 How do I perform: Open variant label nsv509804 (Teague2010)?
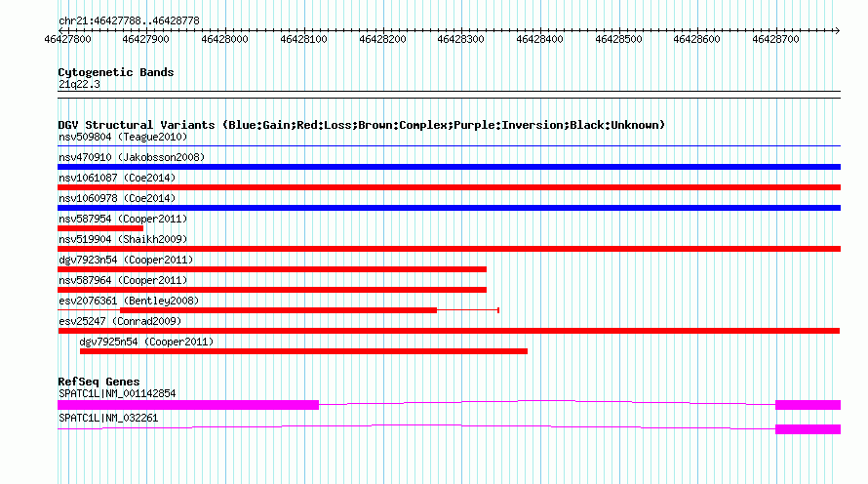[x=123, y=137]
